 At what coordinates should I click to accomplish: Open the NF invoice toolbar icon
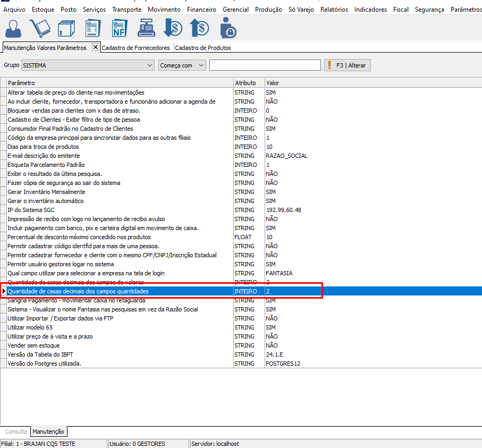point(120,28)
